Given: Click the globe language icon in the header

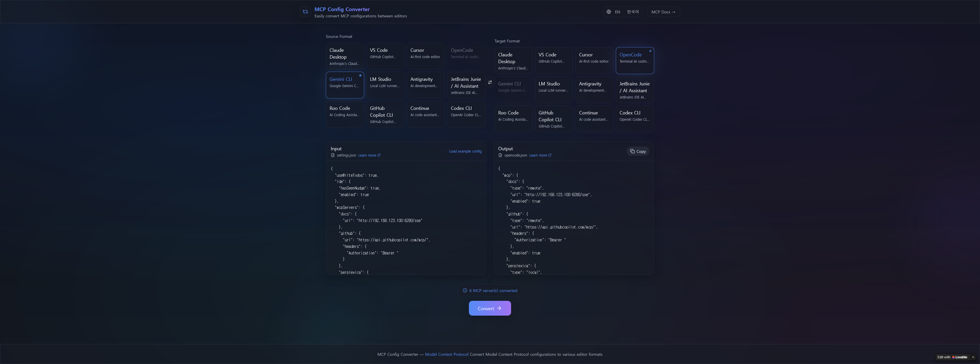Looking at the screenshot, I should click(608, 12).
